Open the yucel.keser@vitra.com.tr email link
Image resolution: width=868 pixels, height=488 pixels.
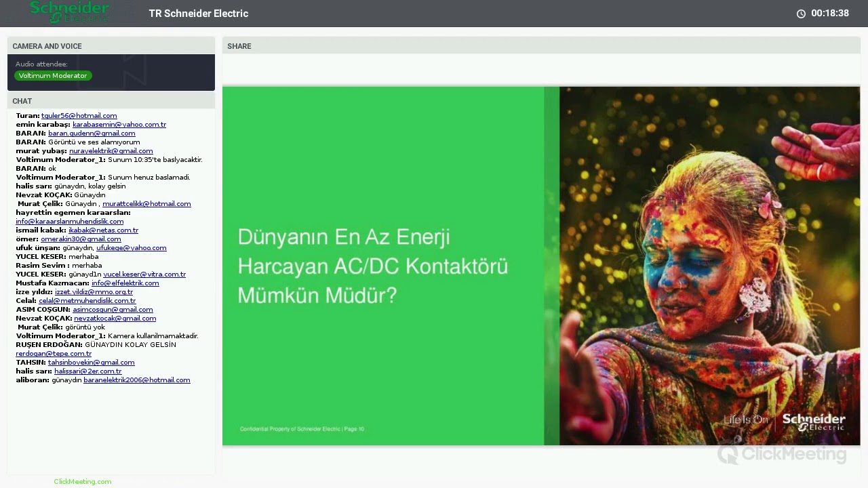tap(144, 274)
